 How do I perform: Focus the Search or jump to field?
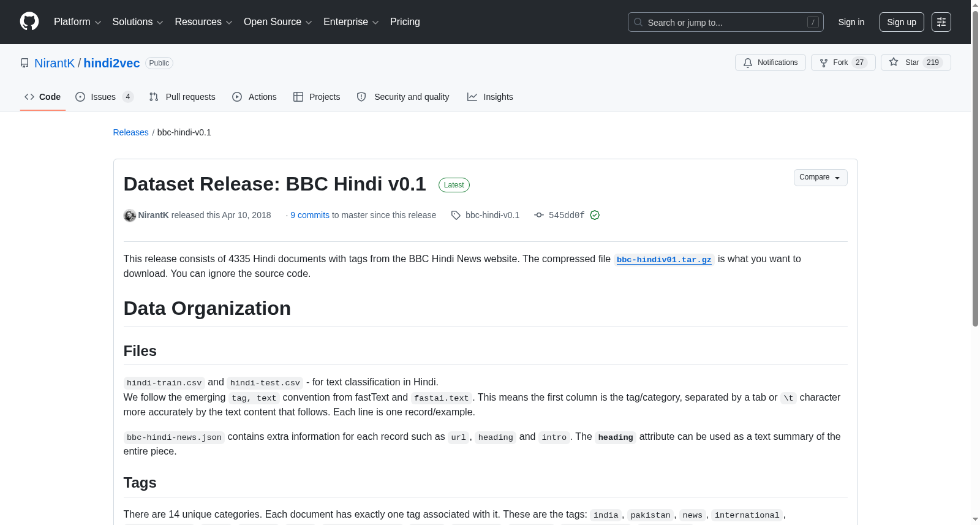[726, 22]
